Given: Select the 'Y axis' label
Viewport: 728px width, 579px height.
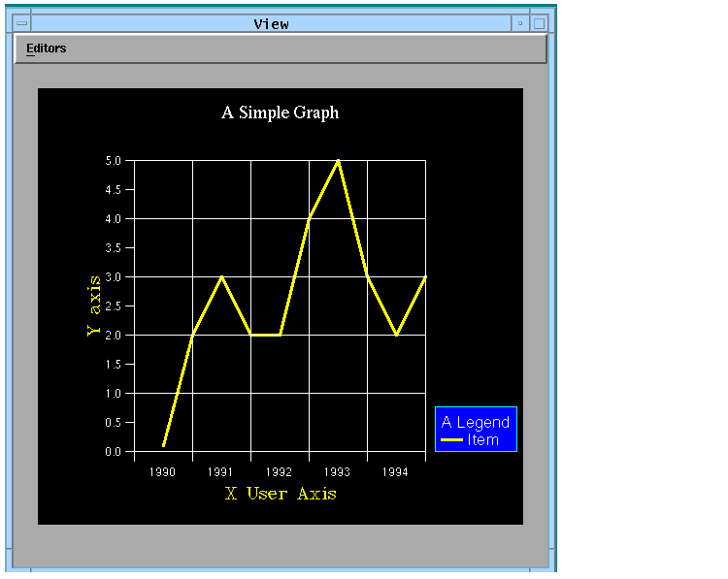Looking at the screenshot, I should [x=94, y=305].
